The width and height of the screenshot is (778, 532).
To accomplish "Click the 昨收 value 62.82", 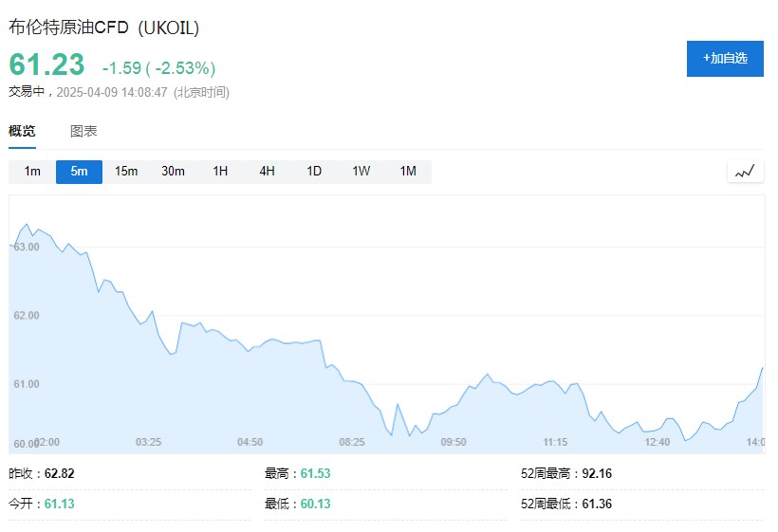I will click(59, 473).
